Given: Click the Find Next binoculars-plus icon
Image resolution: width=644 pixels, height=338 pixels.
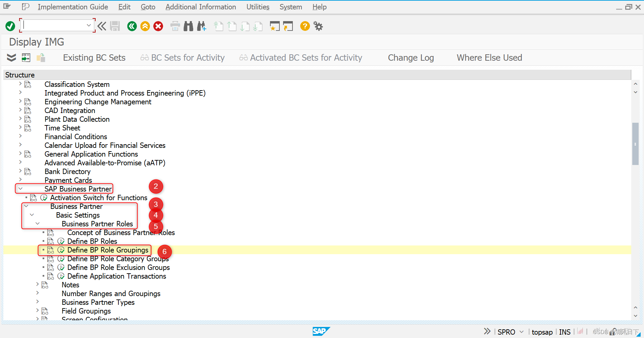Looking at the screenshot, I should tap(202, 26).
